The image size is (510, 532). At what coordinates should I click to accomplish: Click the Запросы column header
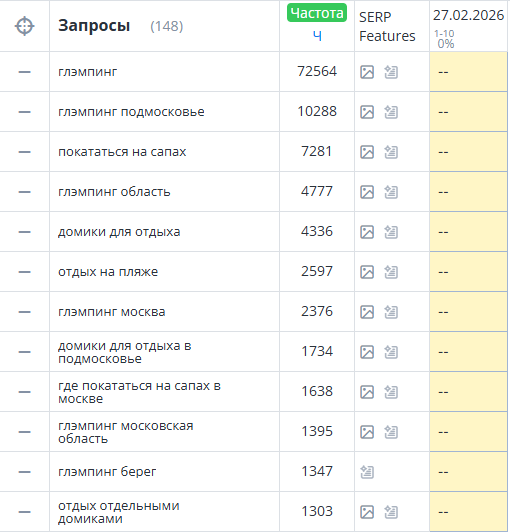[94, 26]
